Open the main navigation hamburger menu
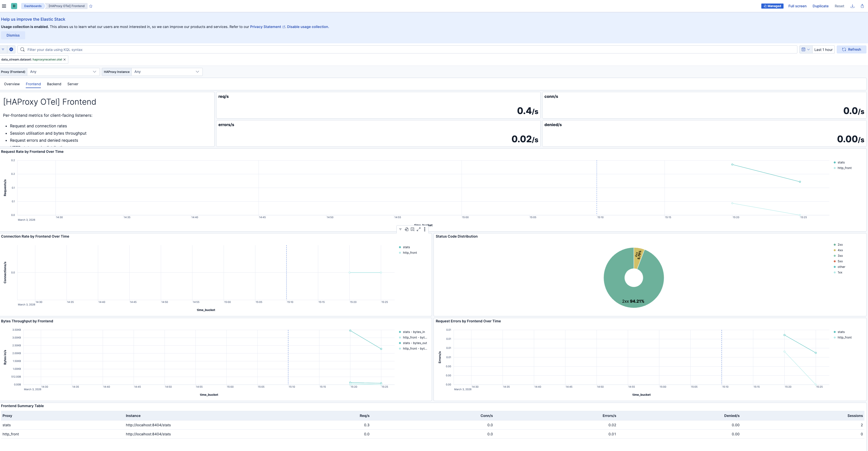 tap(4, 6)
